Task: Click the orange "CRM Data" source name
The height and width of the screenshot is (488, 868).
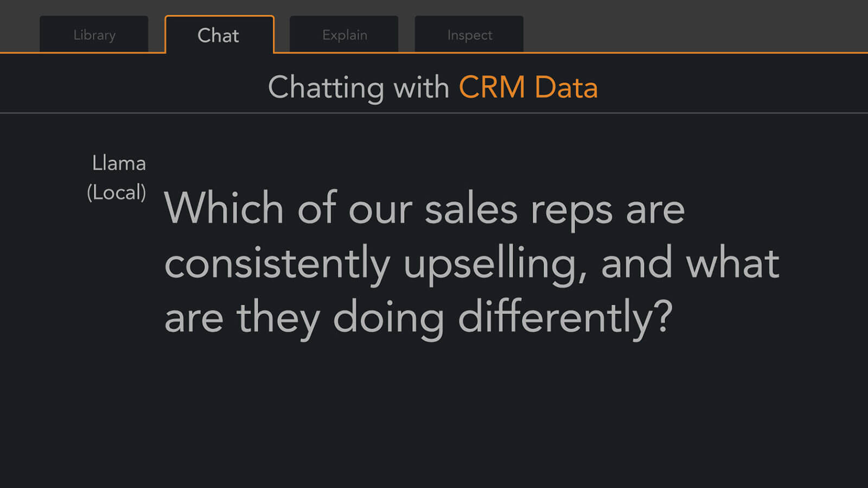Action: [528, 87]
